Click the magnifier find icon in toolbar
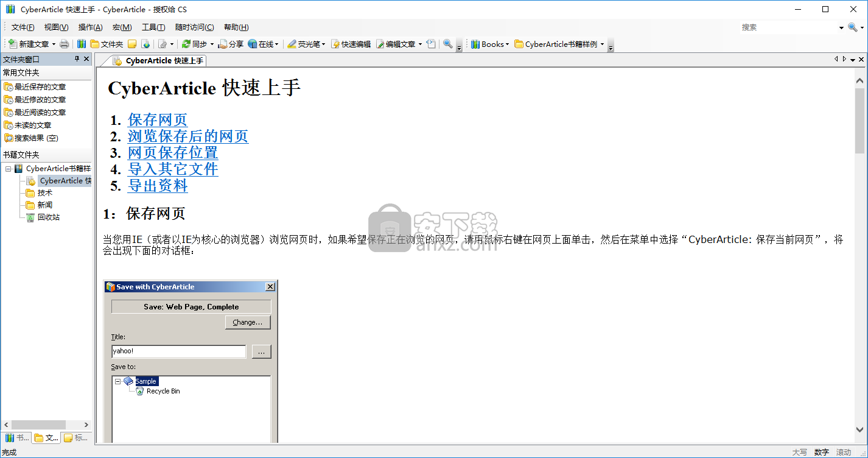Screen dimensions: 868x458 point(447,44)
